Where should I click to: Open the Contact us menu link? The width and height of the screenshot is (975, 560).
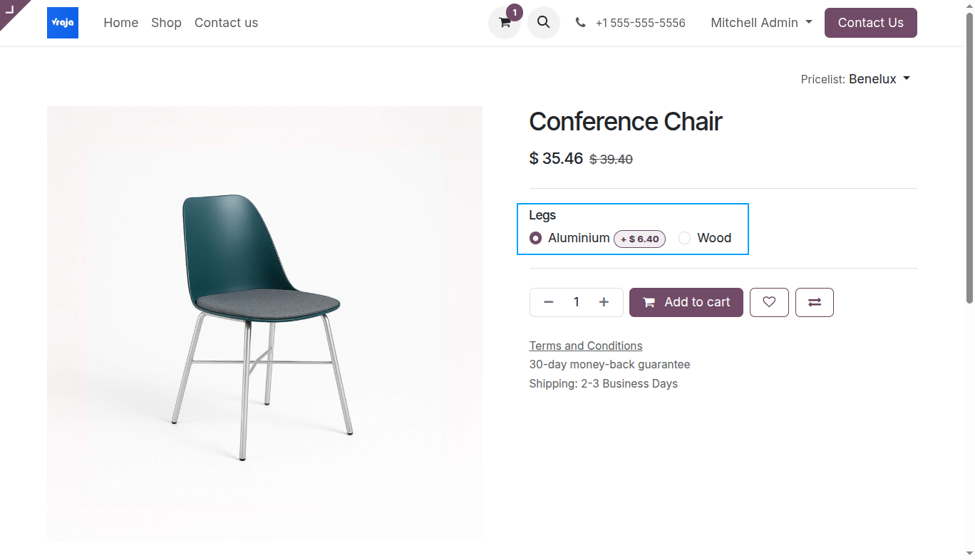(x=226, y=23)
